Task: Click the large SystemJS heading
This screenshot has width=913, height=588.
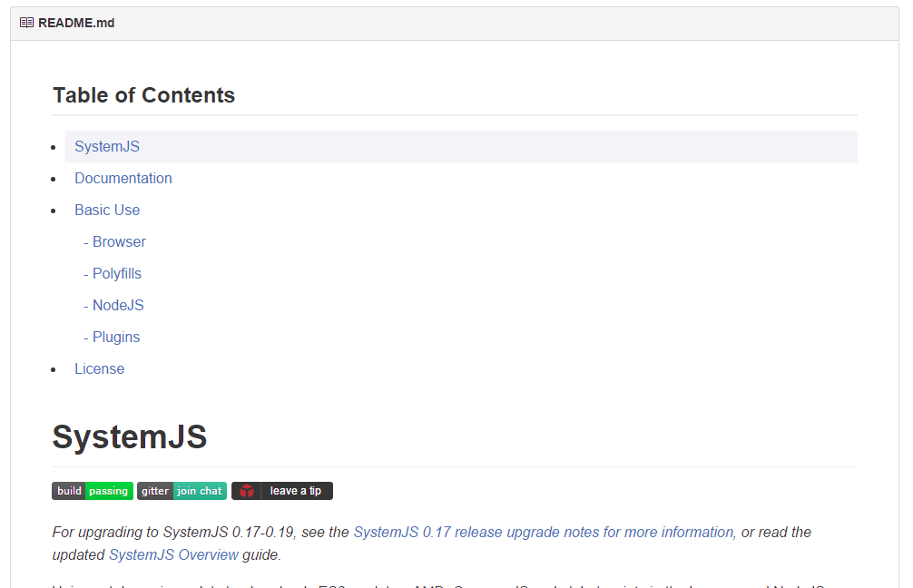Action: click(x=130, y=436)
